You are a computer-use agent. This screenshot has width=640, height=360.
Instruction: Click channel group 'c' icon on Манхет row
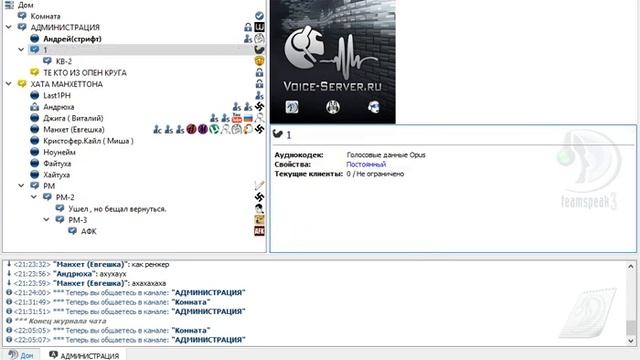(x=157, y=130)
